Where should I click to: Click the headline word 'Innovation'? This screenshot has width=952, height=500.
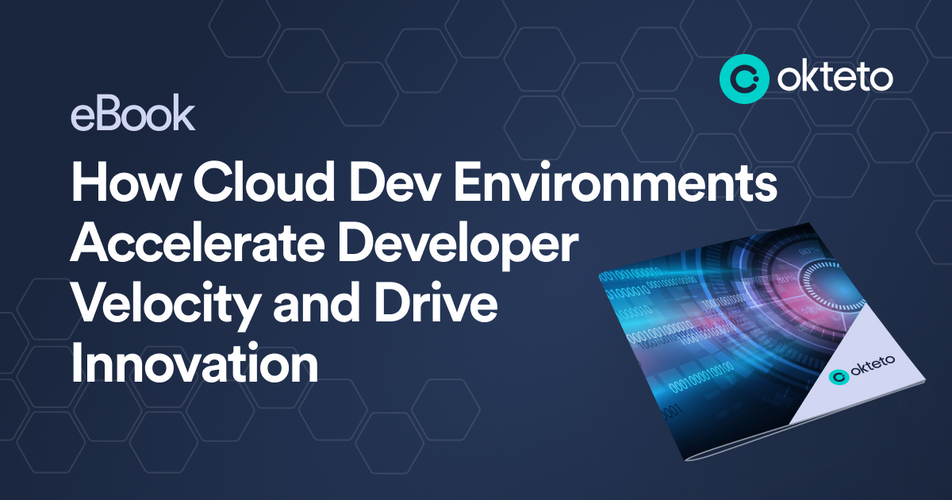194,363
